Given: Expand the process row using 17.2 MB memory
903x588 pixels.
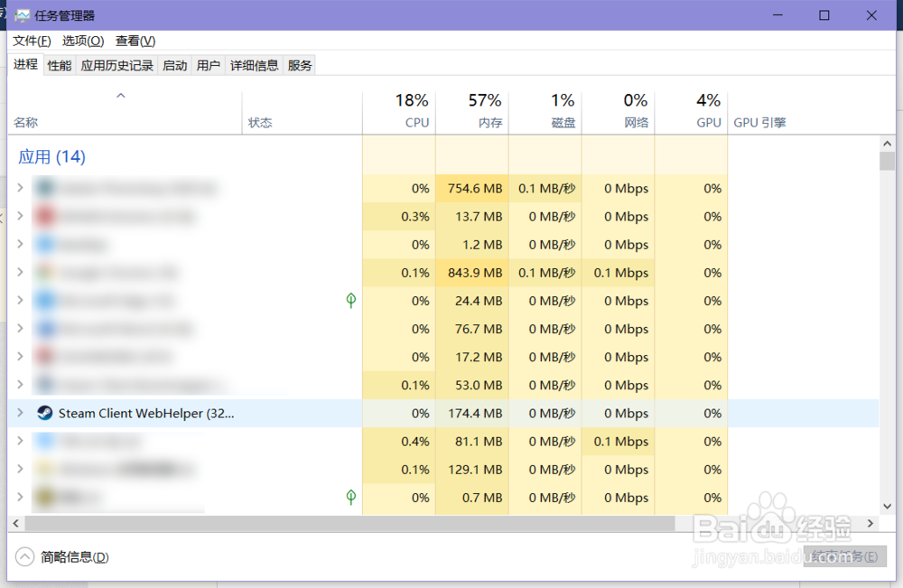Looking at the screenshot, I should click(x=20, y=357).
